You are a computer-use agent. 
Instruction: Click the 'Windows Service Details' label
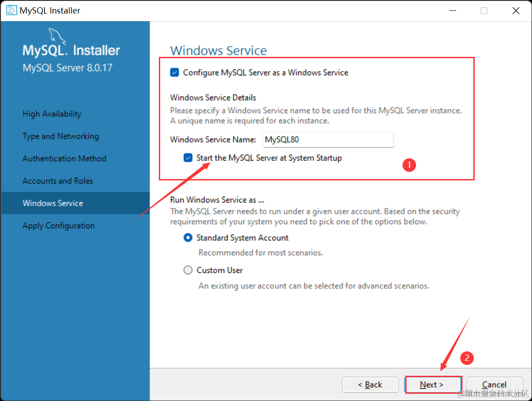coord(213,98)
